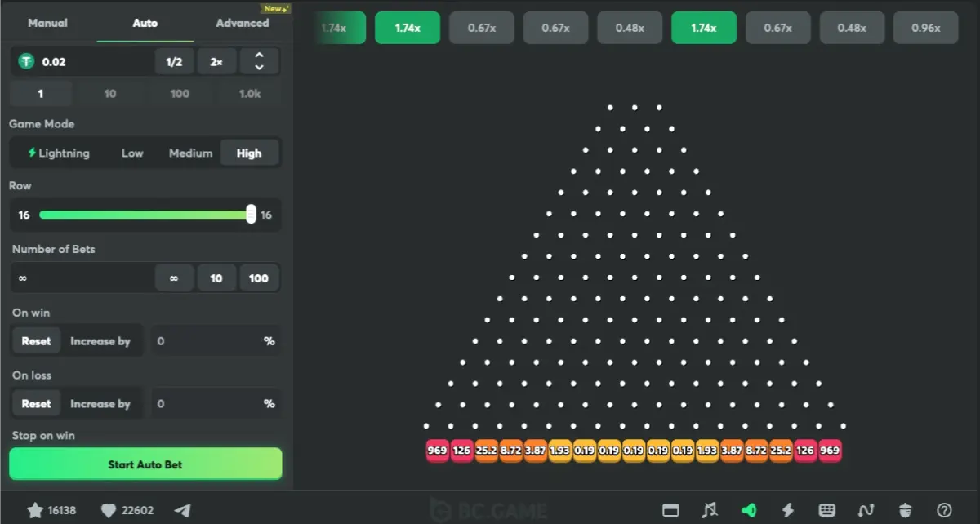Toggle the muted music note icon
The height and width of the screenshot is (524, 980).
pos(710,511)
